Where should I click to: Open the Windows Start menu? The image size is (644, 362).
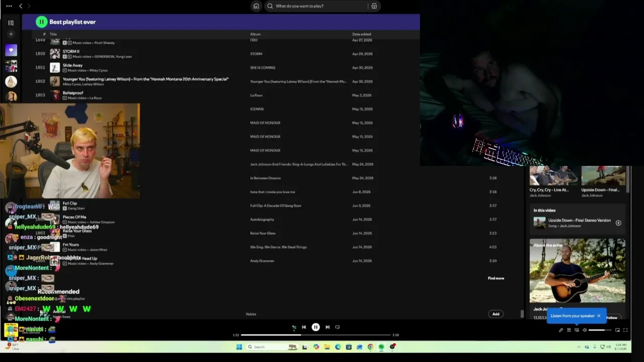pos(239,347)
